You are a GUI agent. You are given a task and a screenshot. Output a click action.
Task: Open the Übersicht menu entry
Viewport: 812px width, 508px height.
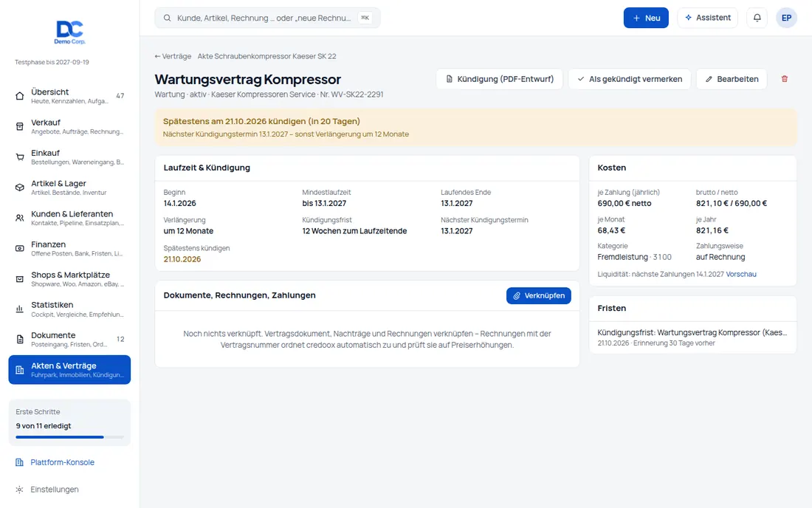tap(69, 96)
